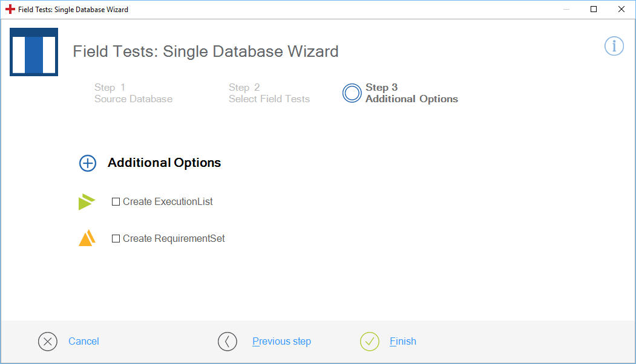Click the orange RequirementSet icon
Screen dimensions: 636x364
(x=87, y=238)
